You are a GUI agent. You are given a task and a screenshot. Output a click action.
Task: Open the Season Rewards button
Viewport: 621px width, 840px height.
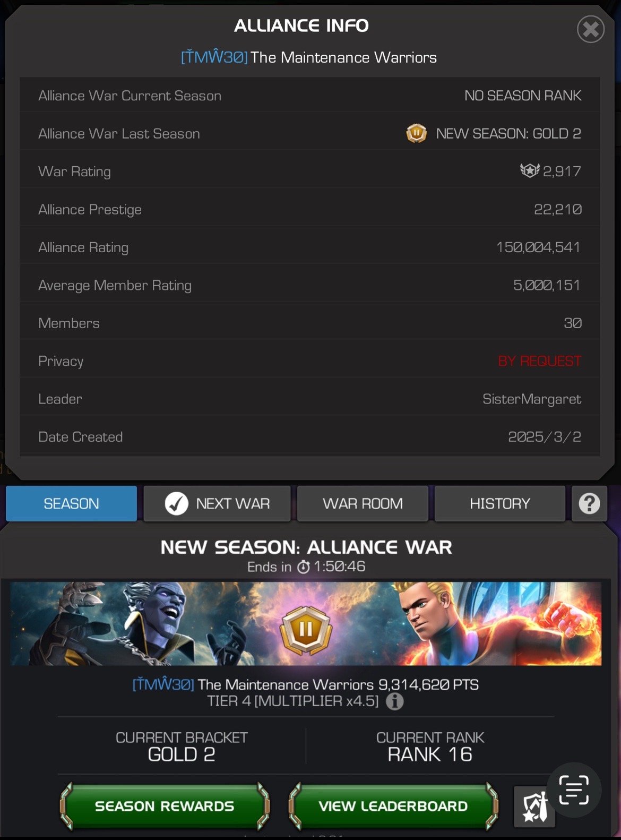[165, 806]
